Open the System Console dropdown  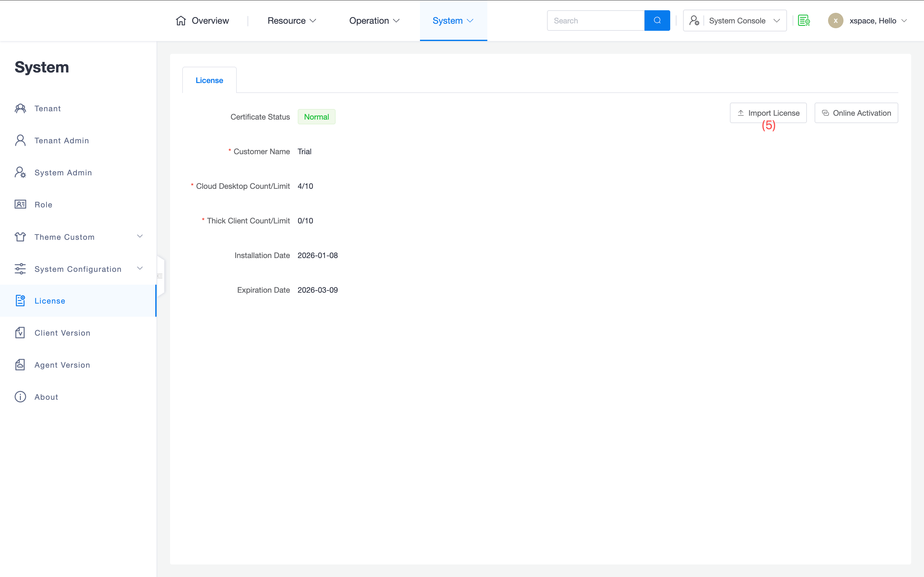tap(735, 21)
